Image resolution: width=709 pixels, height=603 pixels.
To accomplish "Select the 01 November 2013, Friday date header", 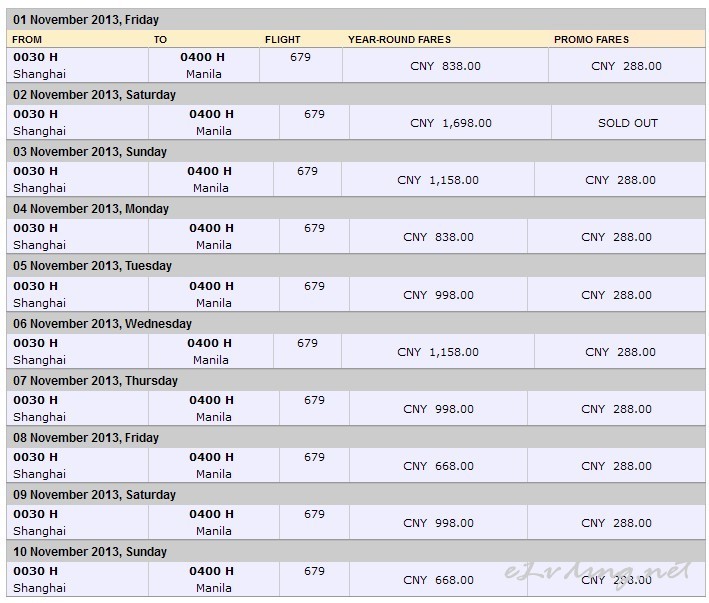I will point(86,20).
